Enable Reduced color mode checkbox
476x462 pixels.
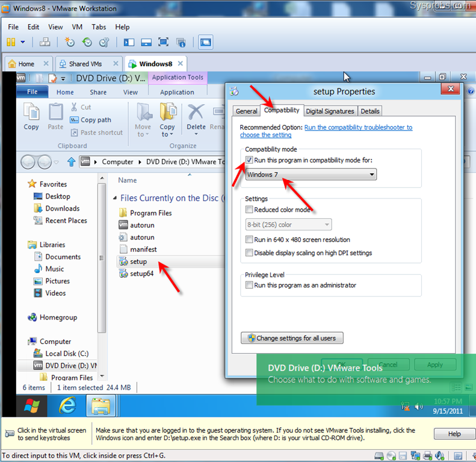[250, 210]
